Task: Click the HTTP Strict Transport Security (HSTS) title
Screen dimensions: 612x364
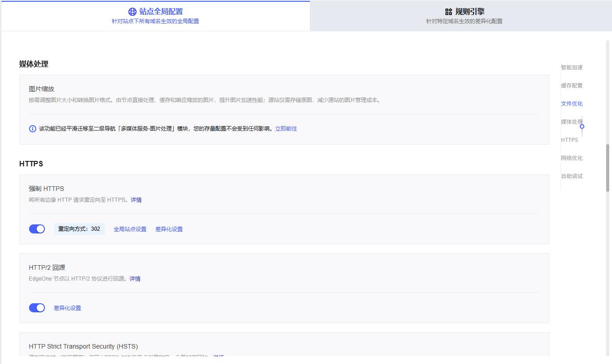Action: point(83,346)
